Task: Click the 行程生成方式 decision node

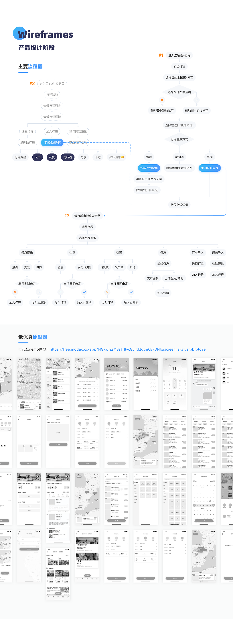Action: click(179, 139)
